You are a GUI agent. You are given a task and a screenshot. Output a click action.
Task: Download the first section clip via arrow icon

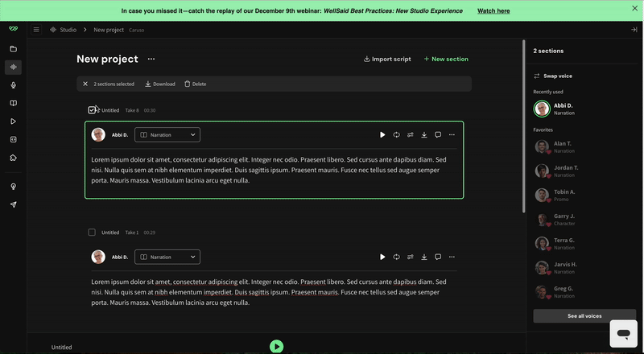coord(424,135)
